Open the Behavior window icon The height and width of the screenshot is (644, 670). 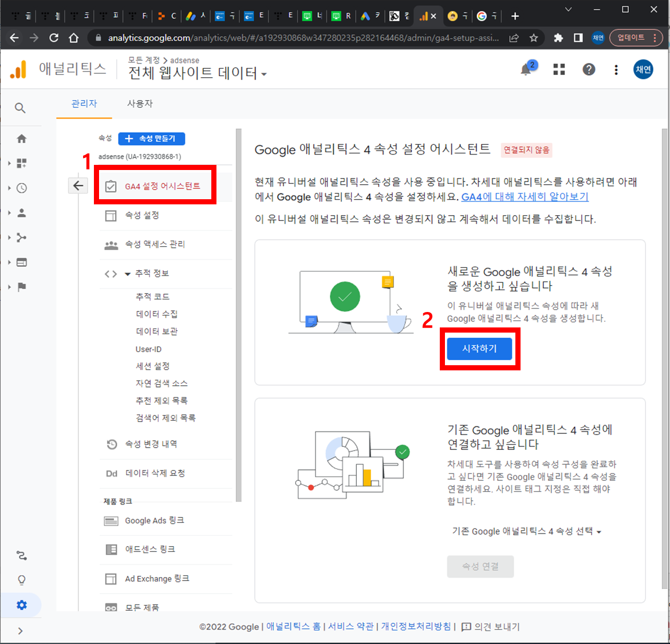tap(21, 262)
